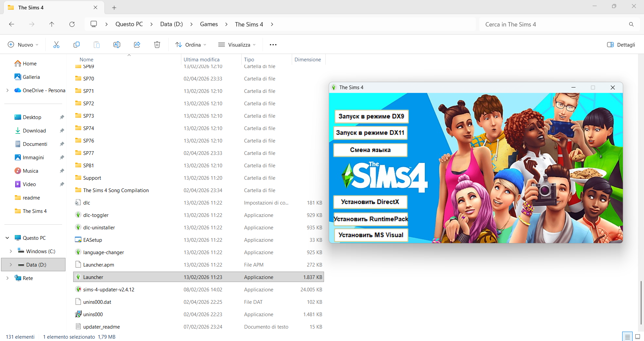Click the Cerca in The Sims 4 search field

pyautogui.click(x=554, y=24)
